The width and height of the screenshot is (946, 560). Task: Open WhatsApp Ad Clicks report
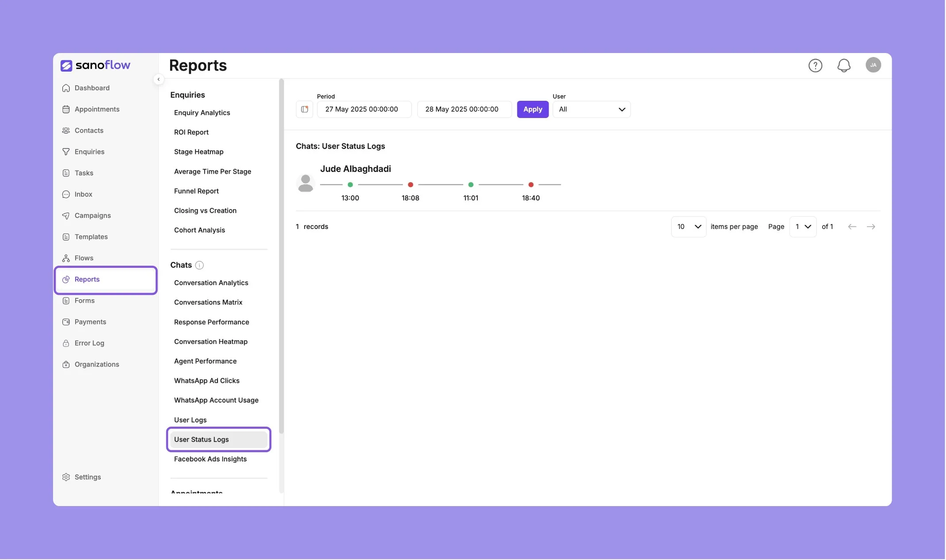click(207, 381)
